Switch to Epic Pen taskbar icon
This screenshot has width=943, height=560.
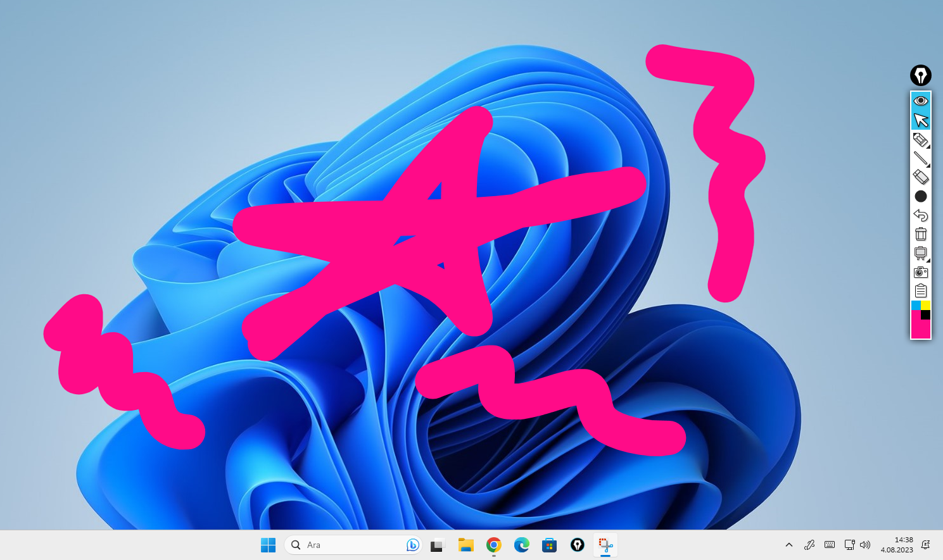click(x=577, y=545)
